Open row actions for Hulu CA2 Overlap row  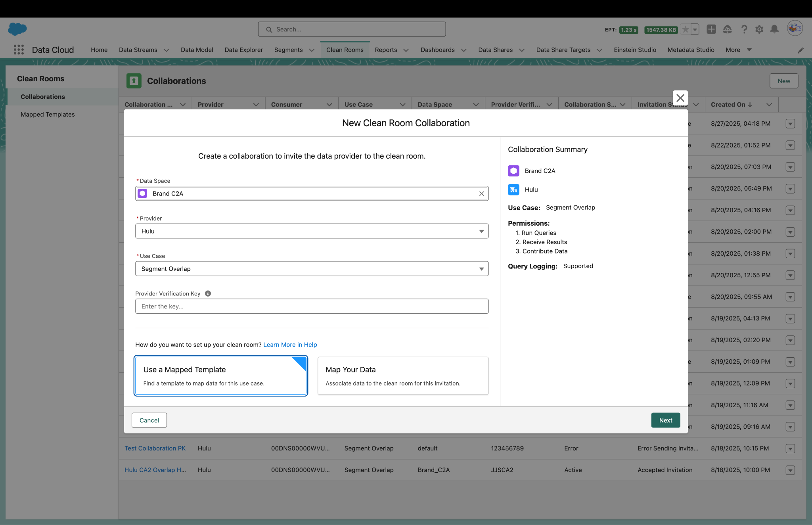(x=790, y=470)
